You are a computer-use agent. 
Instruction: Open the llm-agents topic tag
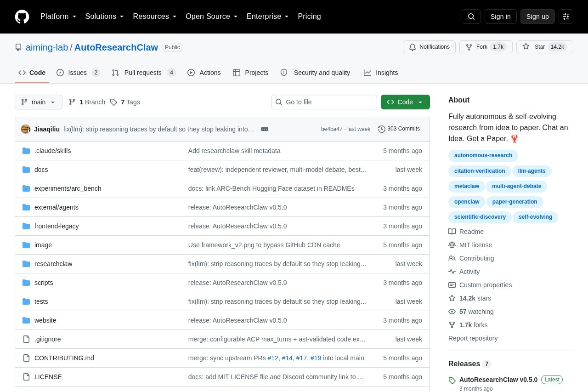(532, 171)
